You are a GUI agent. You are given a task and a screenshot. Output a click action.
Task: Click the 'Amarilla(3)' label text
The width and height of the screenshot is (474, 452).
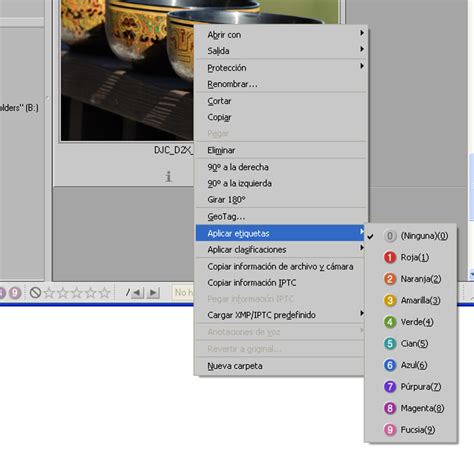(x=421, y=300)
